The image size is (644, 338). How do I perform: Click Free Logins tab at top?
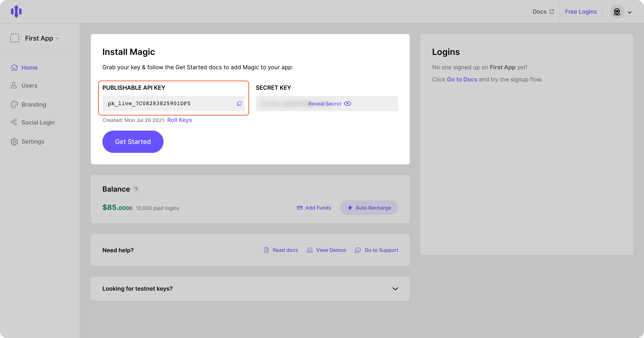click(581, 11)
